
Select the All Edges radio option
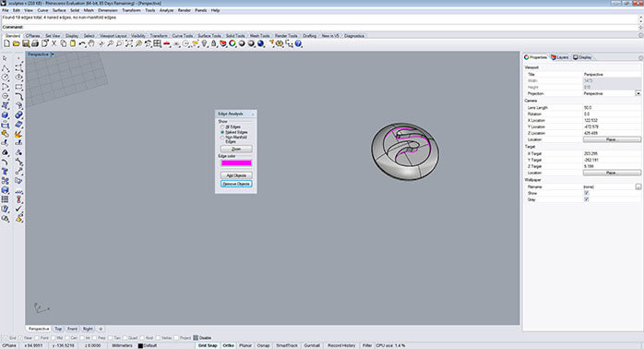[x=222, y=127]
